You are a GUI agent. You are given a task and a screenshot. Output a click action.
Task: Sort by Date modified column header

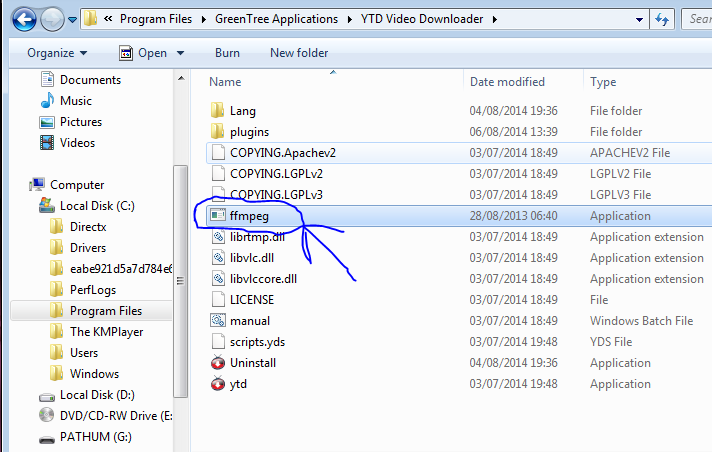coord(507,82)
